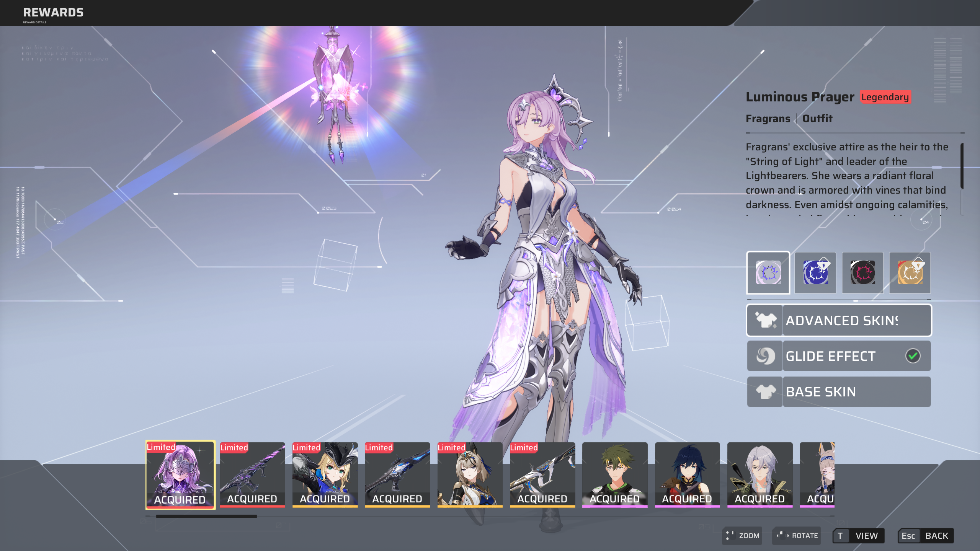Select the locked gold color variant
The height and width of the screenshot is (551, 980).
(x=910, y=272)
